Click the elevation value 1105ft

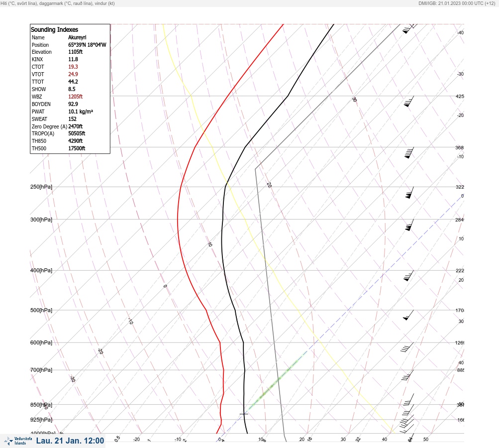76,52
